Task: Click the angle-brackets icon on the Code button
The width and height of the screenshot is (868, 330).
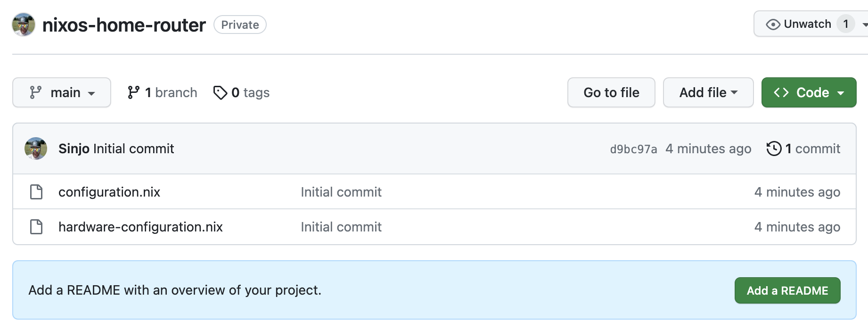Action: pos(781,92)
